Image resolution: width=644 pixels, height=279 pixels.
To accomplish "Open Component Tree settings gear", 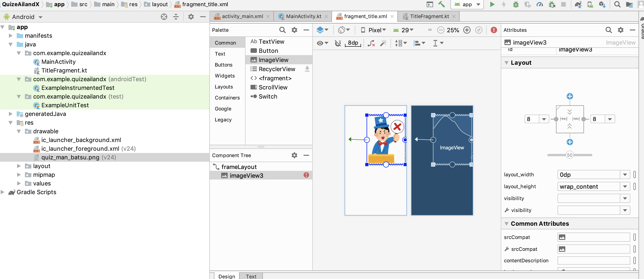I will [294, 155].
